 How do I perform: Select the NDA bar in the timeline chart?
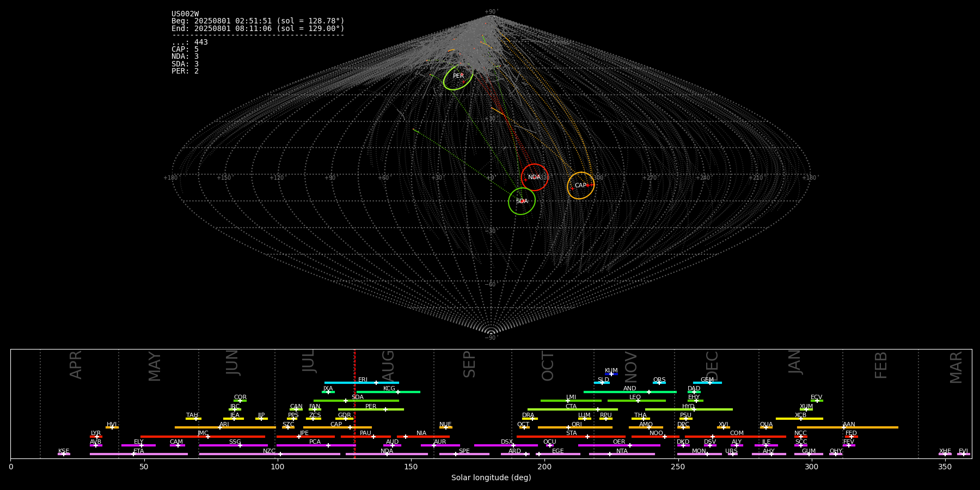[x=387, y=454]
